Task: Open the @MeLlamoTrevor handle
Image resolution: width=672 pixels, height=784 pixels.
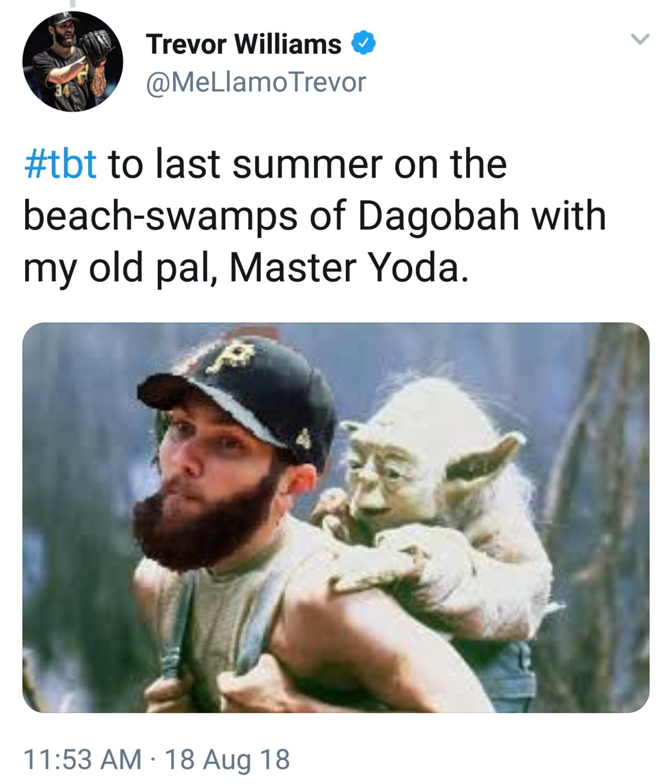Action: click(256, 82)
